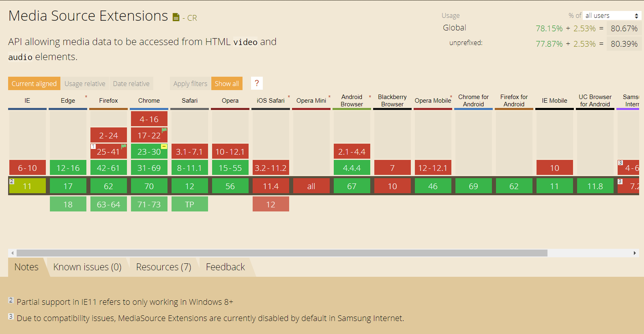This screenshot has width=644, height=334.
Task: Open the Known issues (0) tab
Action: [87, 267]
